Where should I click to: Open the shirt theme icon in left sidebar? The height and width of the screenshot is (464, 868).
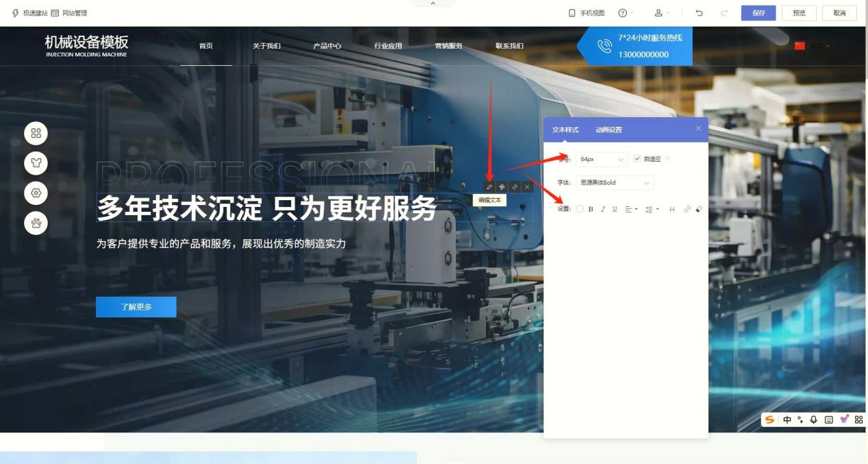pos(36,163)
